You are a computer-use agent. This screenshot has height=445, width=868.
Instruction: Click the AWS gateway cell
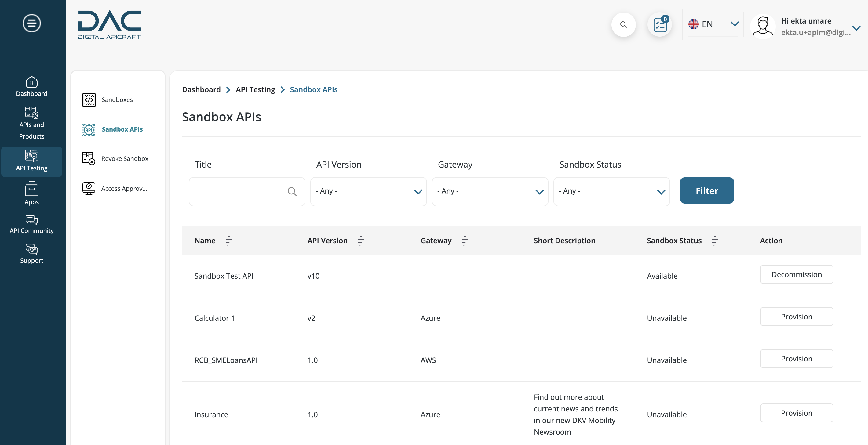[428, 360]
